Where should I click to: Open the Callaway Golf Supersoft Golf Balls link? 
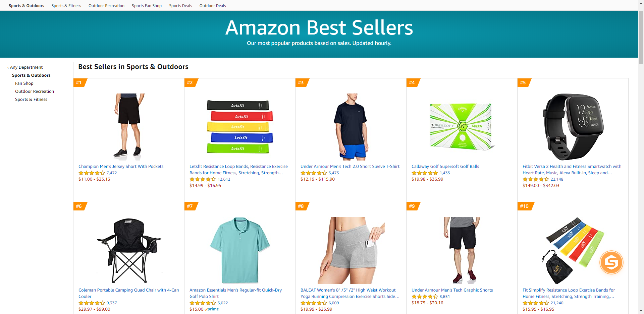(x=445, y=167)
